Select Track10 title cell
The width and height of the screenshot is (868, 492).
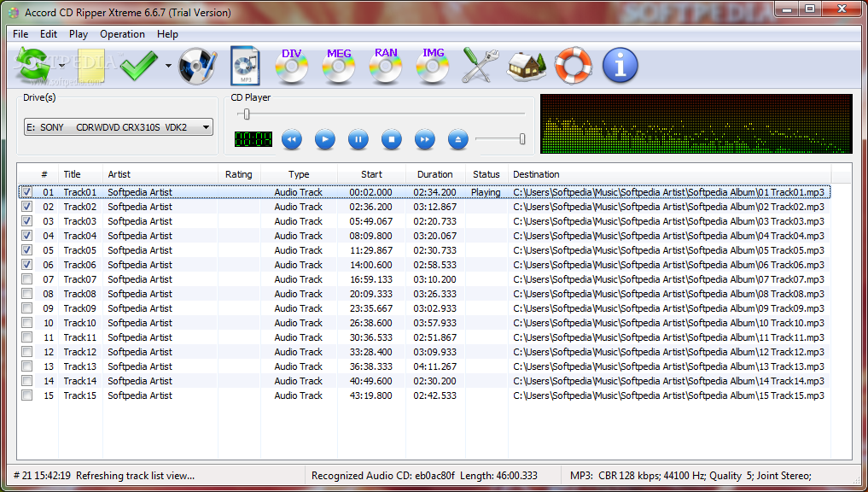(x=79, y=323)
